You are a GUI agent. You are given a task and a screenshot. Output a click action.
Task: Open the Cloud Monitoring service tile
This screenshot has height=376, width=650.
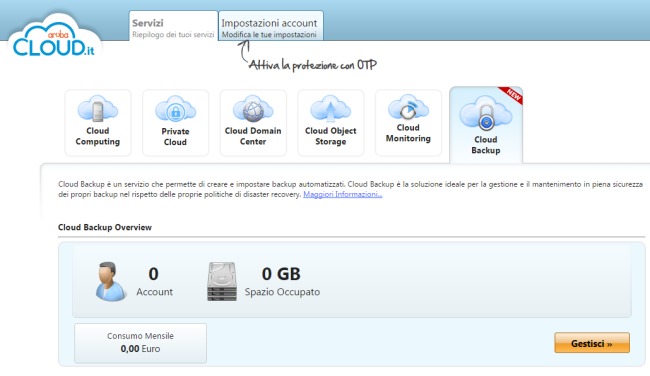tap(408, 123)
